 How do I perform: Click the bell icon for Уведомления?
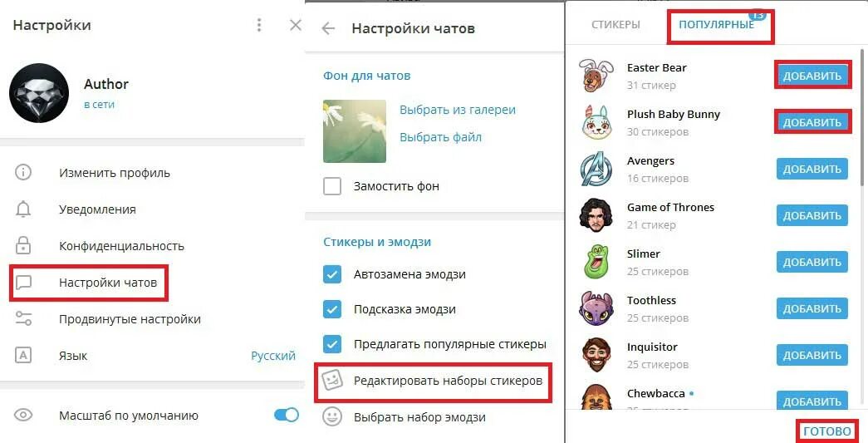pos(23,209)
